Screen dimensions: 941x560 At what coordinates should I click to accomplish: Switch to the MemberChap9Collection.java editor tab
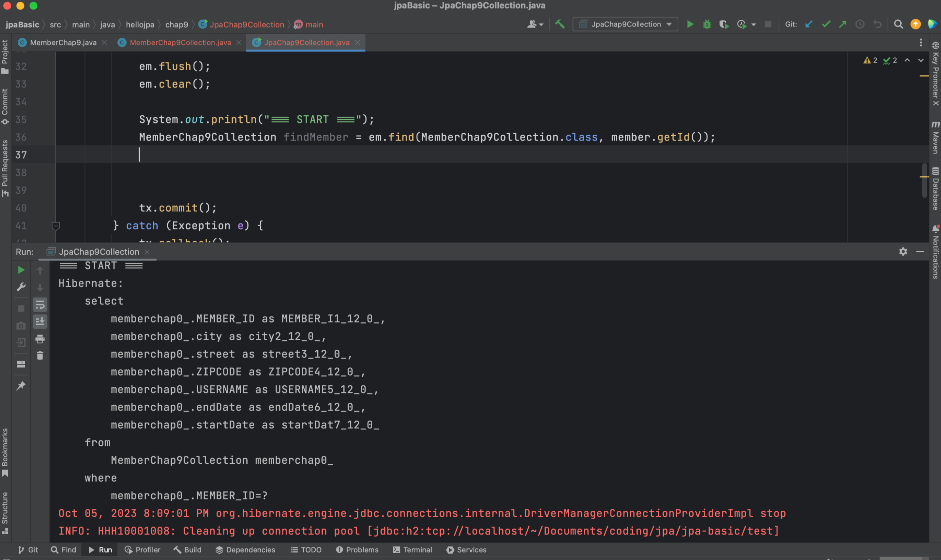pos(180,43)
